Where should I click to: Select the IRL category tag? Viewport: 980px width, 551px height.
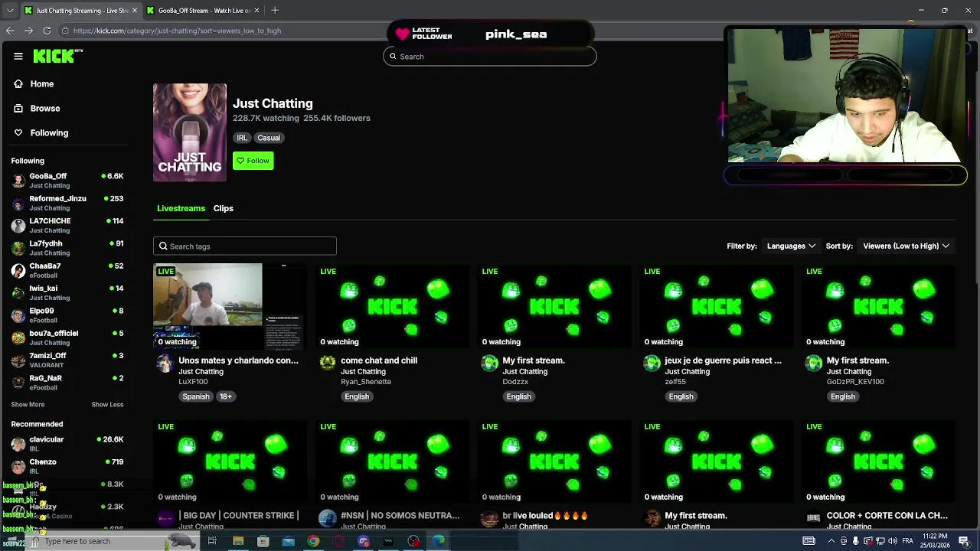[x=242, y=138]
